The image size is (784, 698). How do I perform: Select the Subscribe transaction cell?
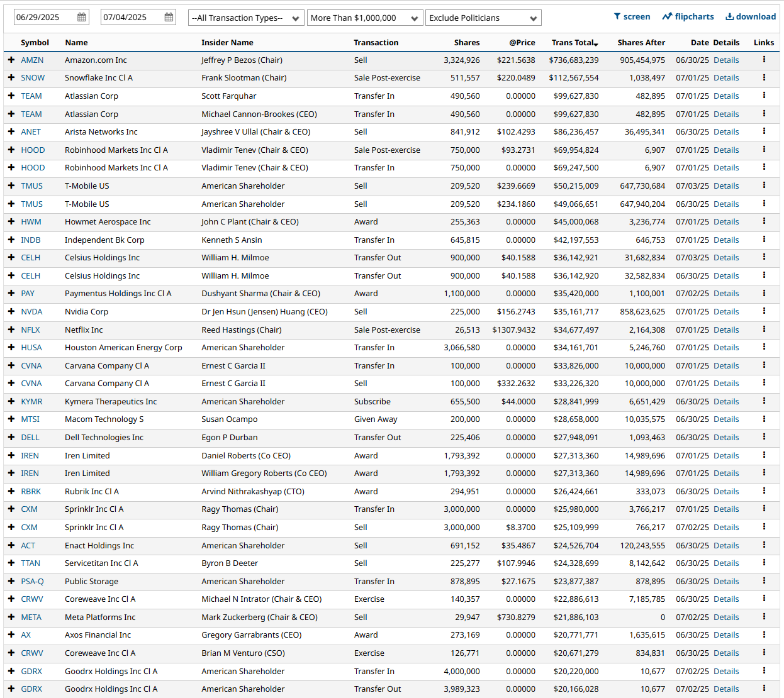[372, 402]
